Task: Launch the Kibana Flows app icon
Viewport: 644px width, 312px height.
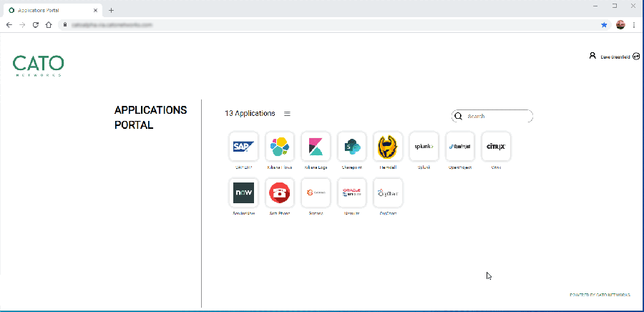Action: (x=280, y=147)
